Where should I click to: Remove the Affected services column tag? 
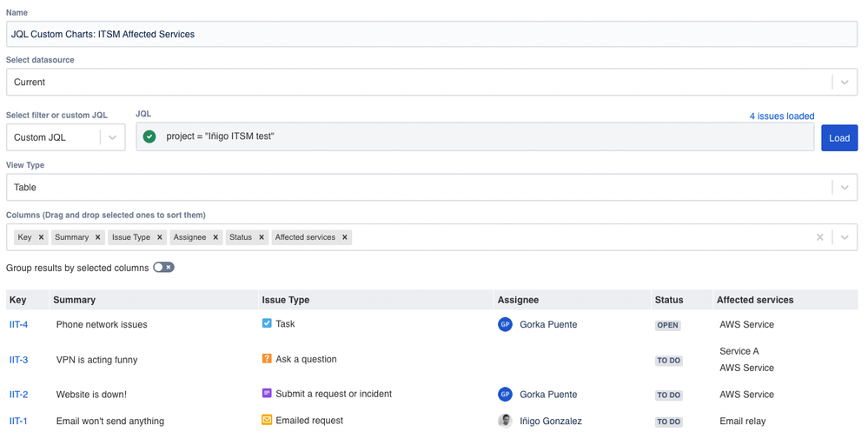click(x=345, y=237)
